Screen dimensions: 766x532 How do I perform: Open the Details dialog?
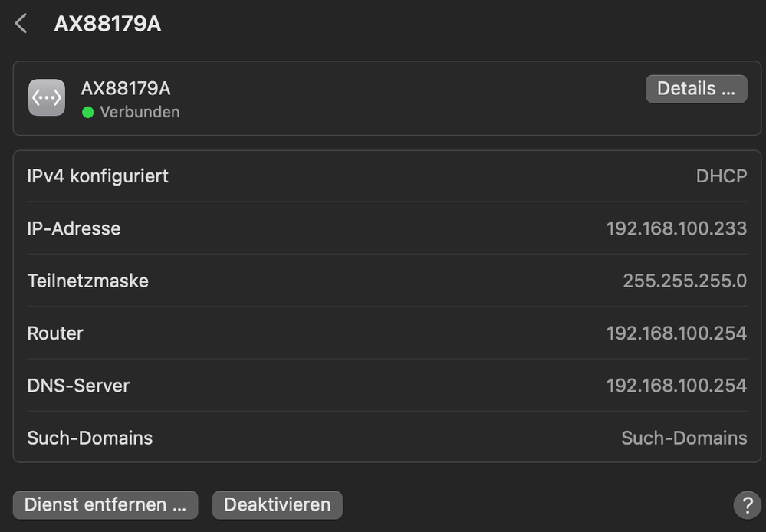[695, 88]
